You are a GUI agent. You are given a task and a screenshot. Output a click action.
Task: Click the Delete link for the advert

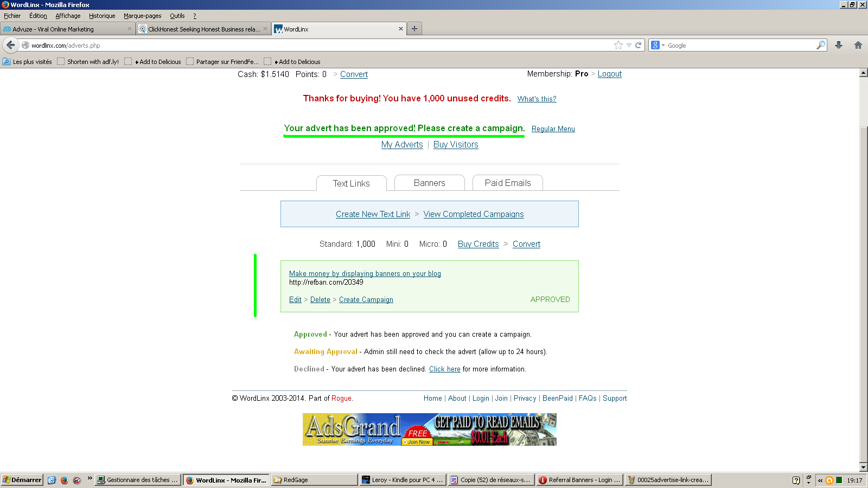[320, 299]
